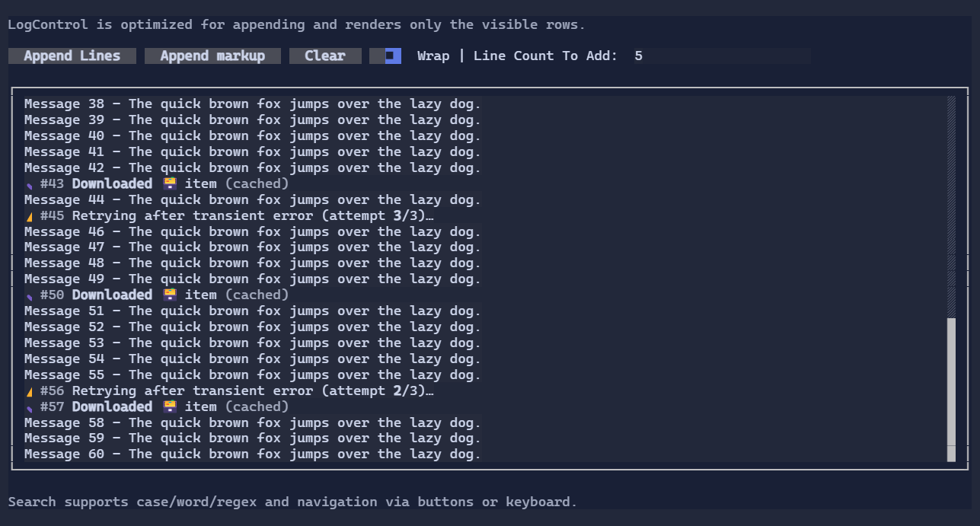The height and width of the screenshot is (526, 980).
Task: Select the #50 Downloaded item line
Action: click(157, 295)
